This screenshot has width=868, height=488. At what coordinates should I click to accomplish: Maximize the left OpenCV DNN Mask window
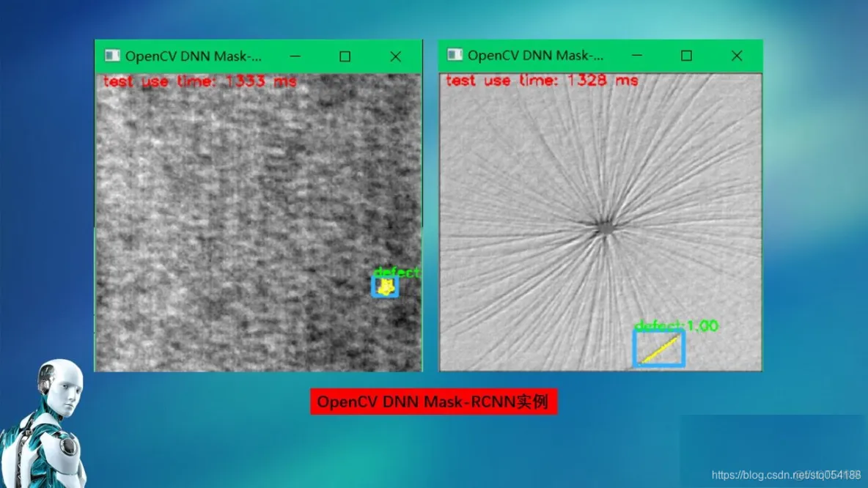point(345,56)
